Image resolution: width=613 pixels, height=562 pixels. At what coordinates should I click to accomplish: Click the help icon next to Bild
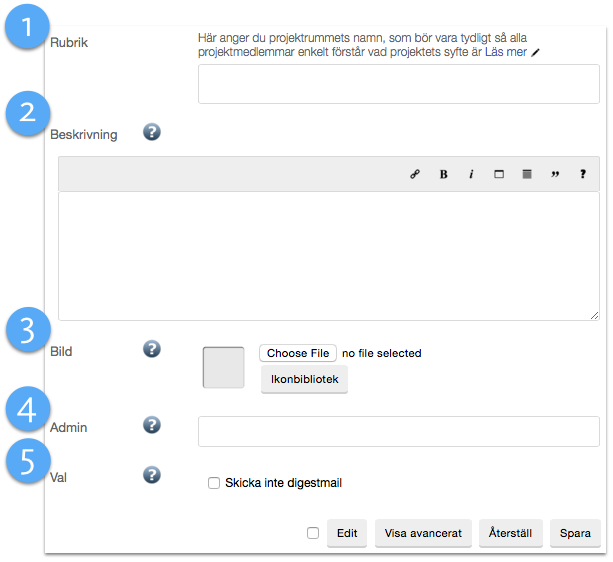[x=152, y=349]
